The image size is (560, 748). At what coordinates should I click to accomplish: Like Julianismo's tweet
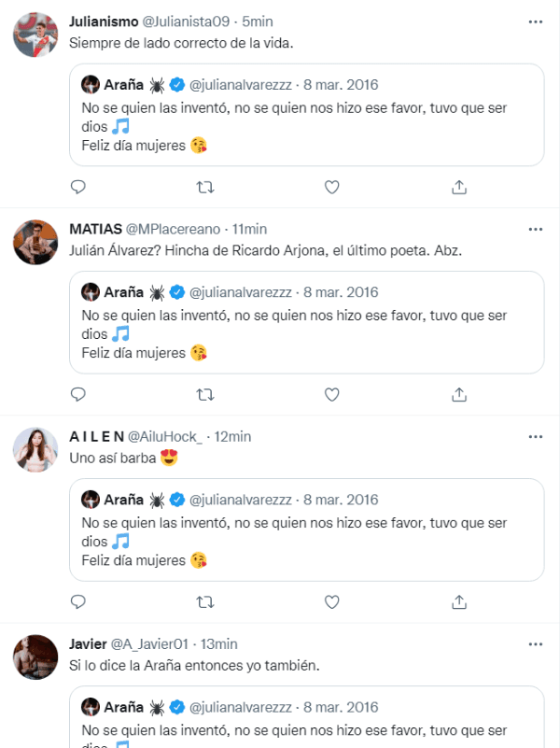[331, 187]
